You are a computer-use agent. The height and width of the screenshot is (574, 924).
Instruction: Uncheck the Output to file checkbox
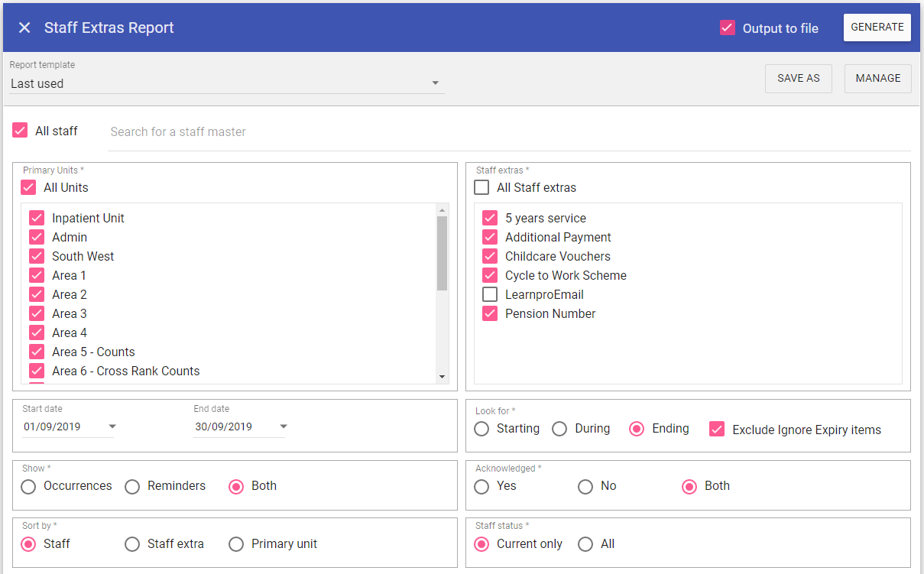coord(727,28)
